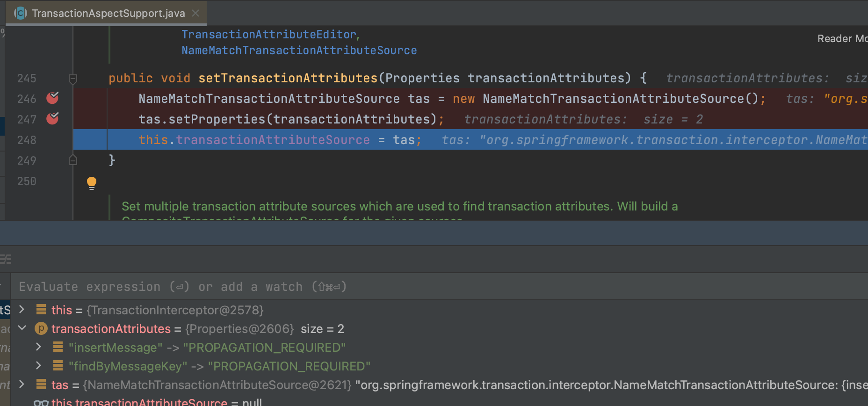
Task: Expand the 'this' TransactionInterceptor variable node
Action: pyautogui.click(x=22, y=310)
